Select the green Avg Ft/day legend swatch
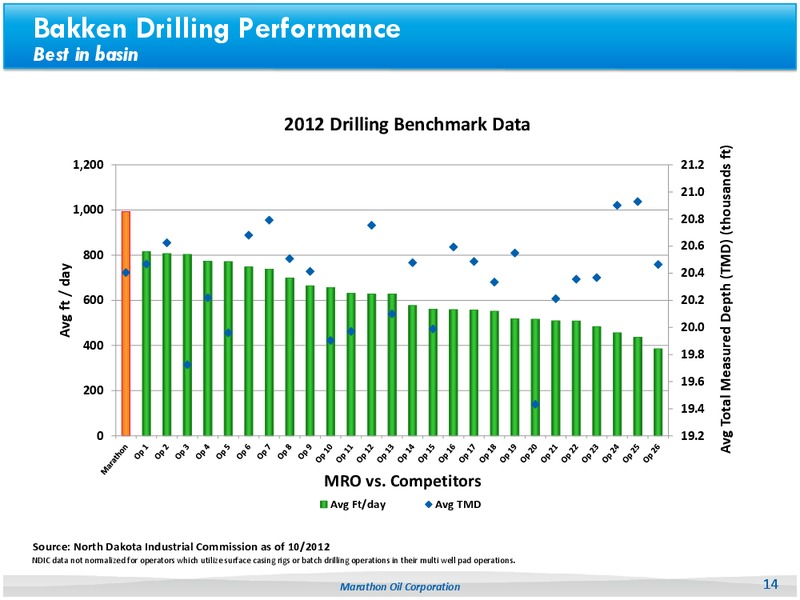Viewport: 800px width, 600px height. click(323, 505)
